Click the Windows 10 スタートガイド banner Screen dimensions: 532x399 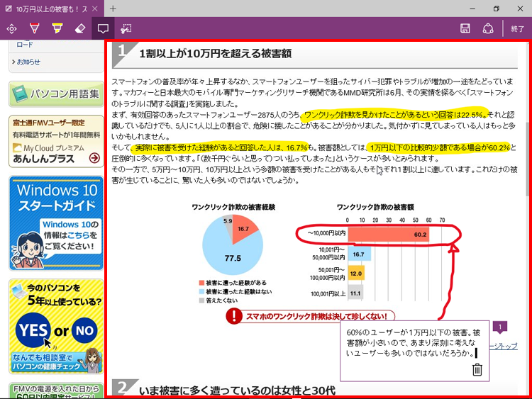click(x=55, y=223)
